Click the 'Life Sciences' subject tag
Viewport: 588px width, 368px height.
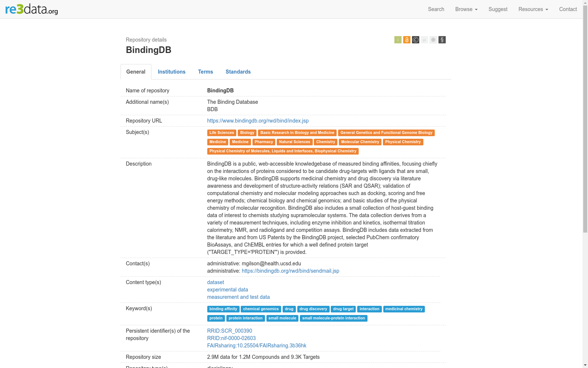click(x=222, y=133)
